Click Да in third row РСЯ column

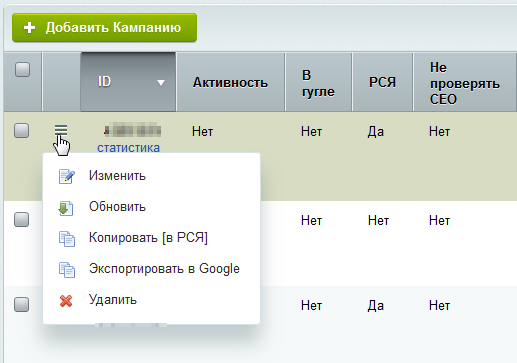click(x=376, y=306)
